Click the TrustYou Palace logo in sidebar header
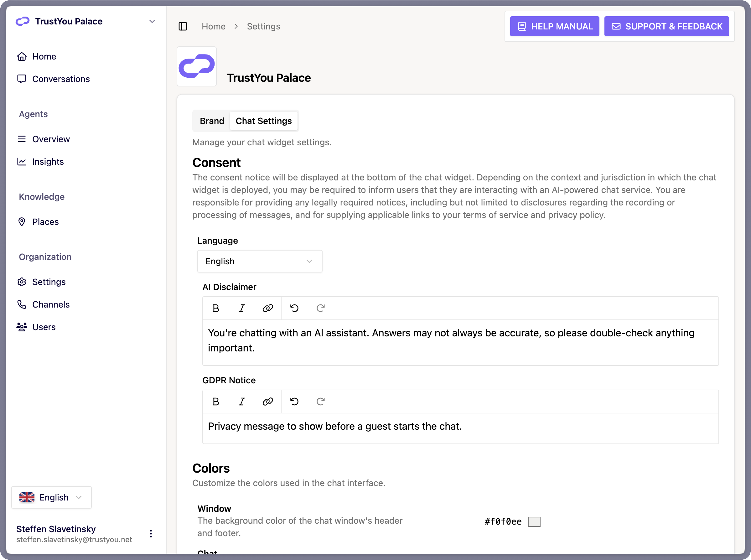The image size is (751, 560). pos(23,21)
